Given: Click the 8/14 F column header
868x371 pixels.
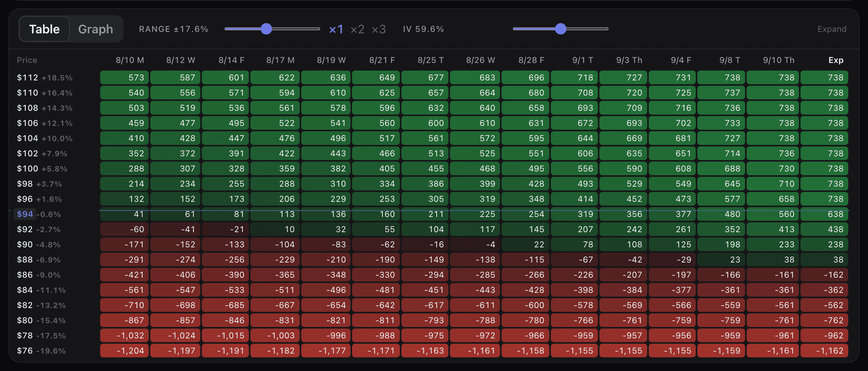Looking at the screenshot, I should (x=231, y=60).
